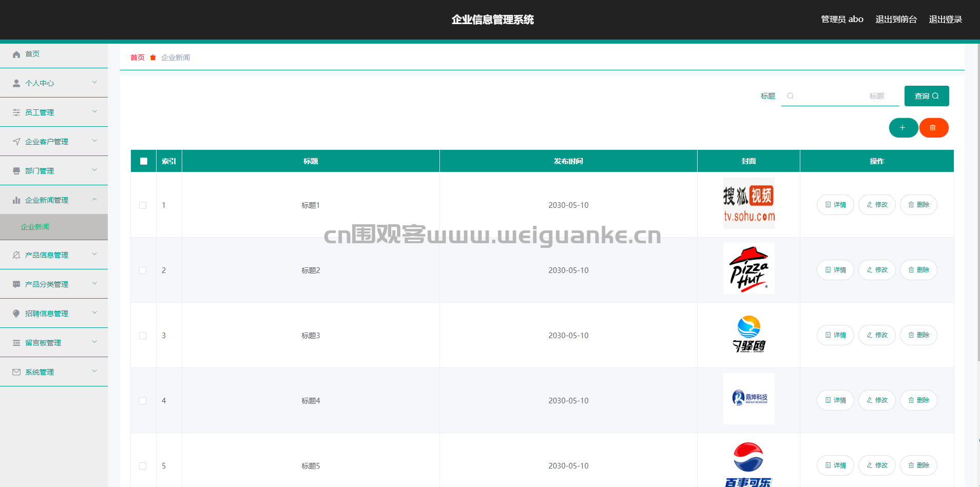Viewport: 980px width, 487px height.
Task: Click 删除 for row 标题3
Action: (x=918, y=335)
